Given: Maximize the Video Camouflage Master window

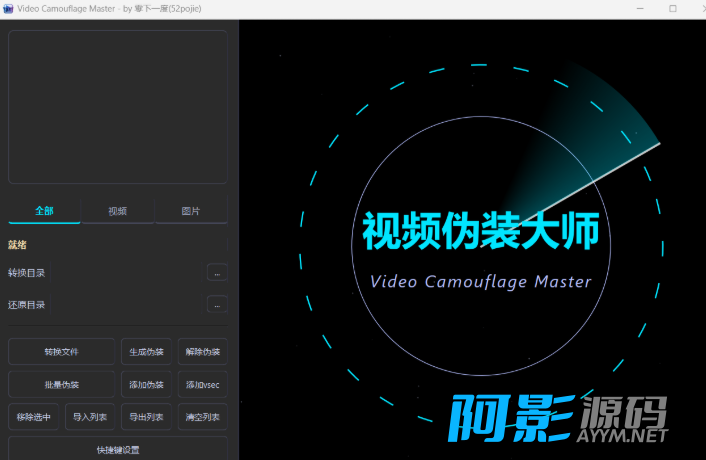Looking at the screenshot, I should tap(673, 9).
